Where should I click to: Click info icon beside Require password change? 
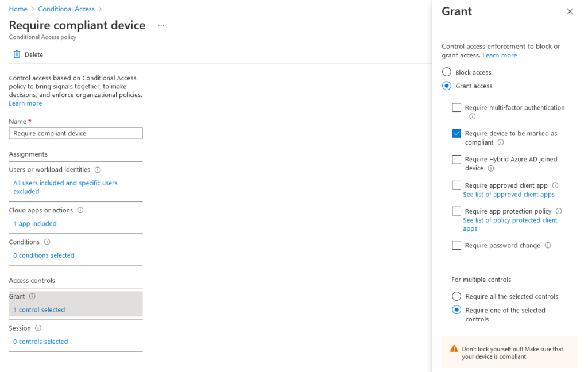click(x=548, y=245)
